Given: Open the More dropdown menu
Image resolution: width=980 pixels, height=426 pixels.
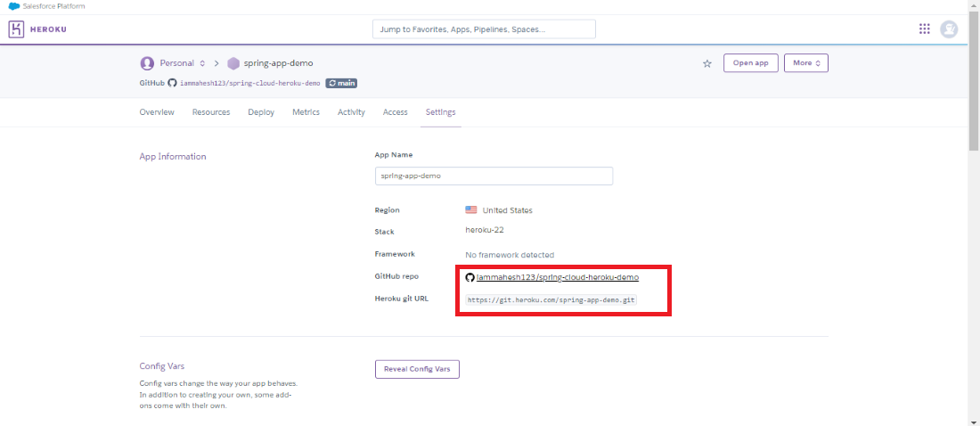Looking at the screenshot, I should 806,63.
